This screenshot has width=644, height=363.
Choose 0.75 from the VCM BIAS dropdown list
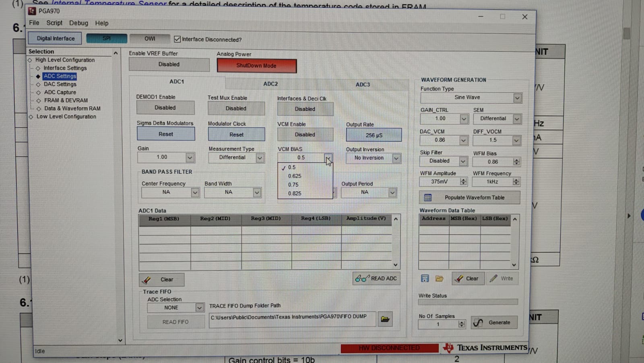pyautogui.click(x=293, y=184)
